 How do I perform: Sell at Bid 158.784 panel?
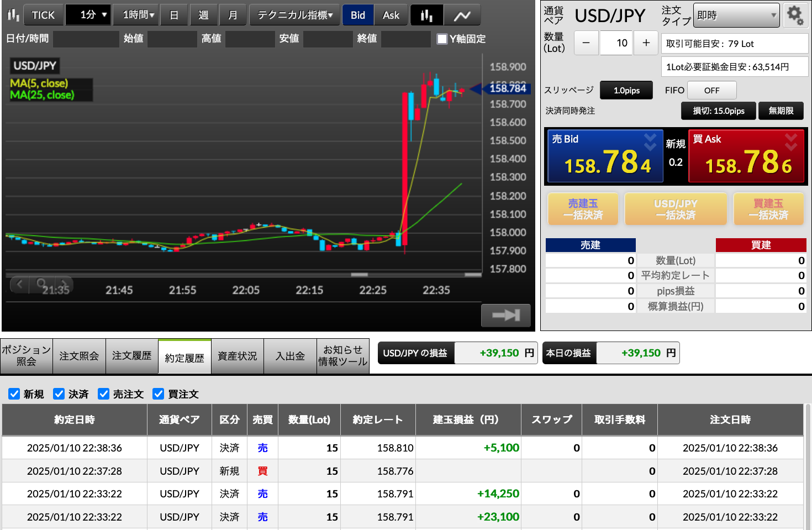[605, 156]
